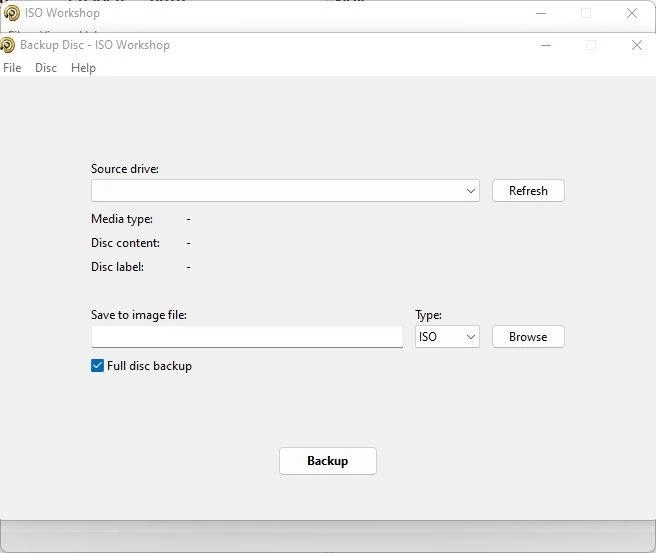The width and height of the screenshot is (656, 553).
Task: Open the Disc menu
Action: (46, 68)
